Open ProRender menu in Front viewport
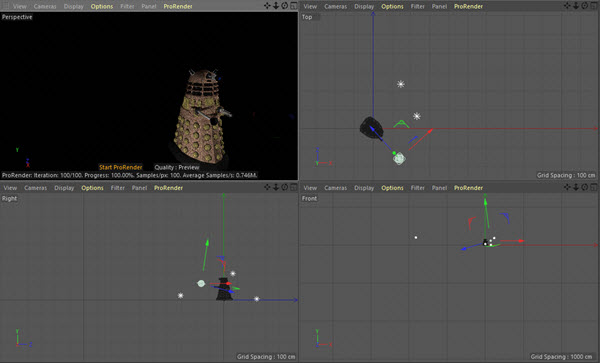This screenshot has height=363, width=600. pos(468,188)
